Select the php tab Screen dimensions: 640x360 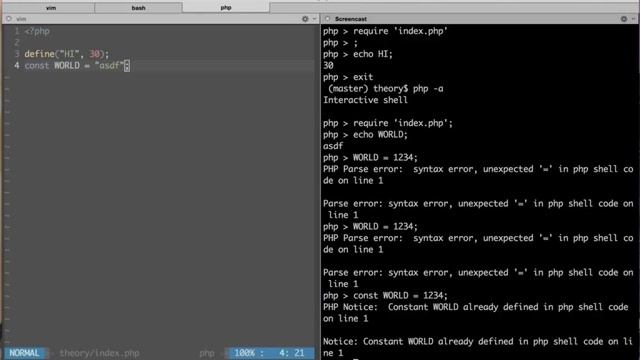tap(226, 8)
